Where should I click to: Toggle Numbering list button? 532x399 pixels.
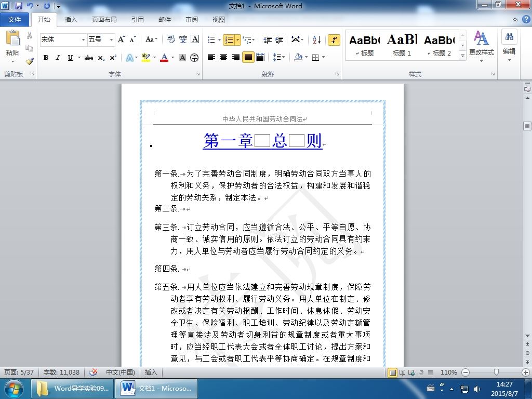pos(229,39)
